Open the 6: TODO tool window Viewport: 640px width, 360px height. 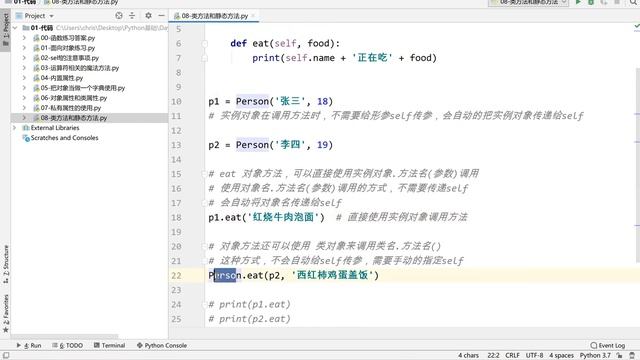67,345
